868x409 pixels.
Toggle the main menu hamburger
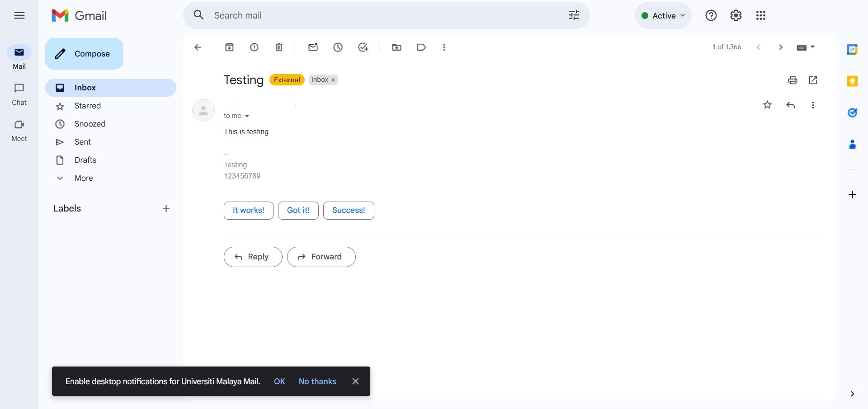(x=19, y=16)
